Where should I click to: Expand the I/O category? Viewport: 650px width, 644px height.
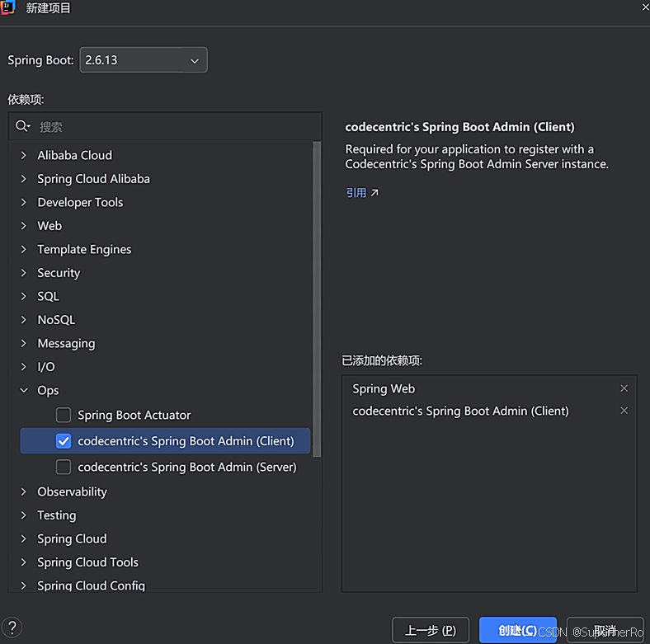(24, 367)
